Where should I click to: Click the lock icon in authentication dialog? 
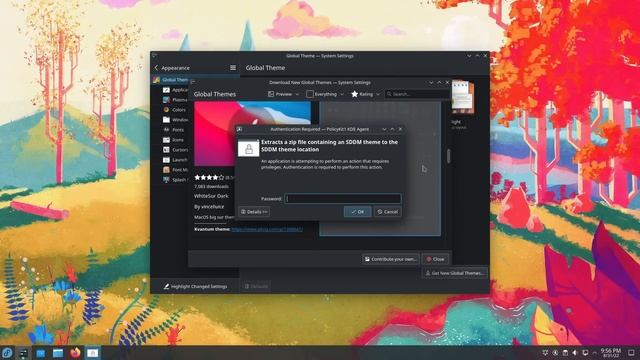tap(248, 149)
